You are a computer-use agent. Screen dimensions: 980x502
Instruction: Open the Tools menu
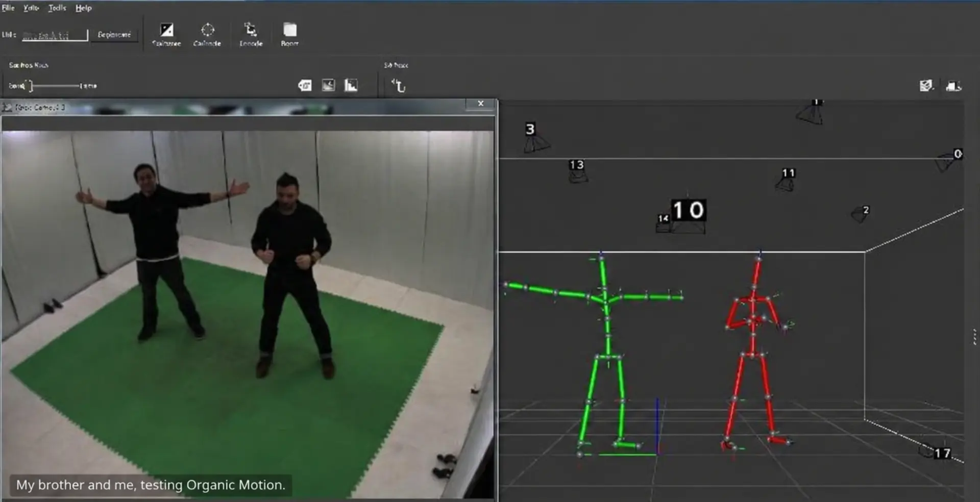tap(57, 8)
